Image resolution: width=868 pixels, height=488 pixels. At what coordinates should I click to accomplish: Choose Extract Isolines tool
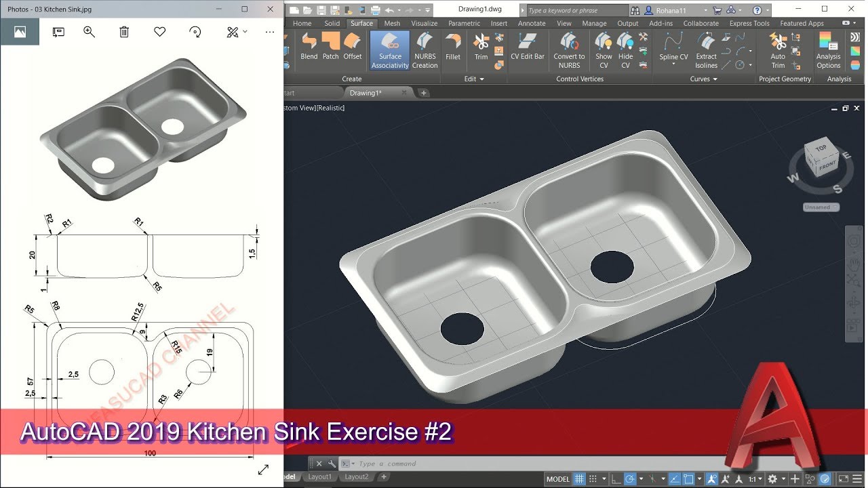(x=706, y=50)
